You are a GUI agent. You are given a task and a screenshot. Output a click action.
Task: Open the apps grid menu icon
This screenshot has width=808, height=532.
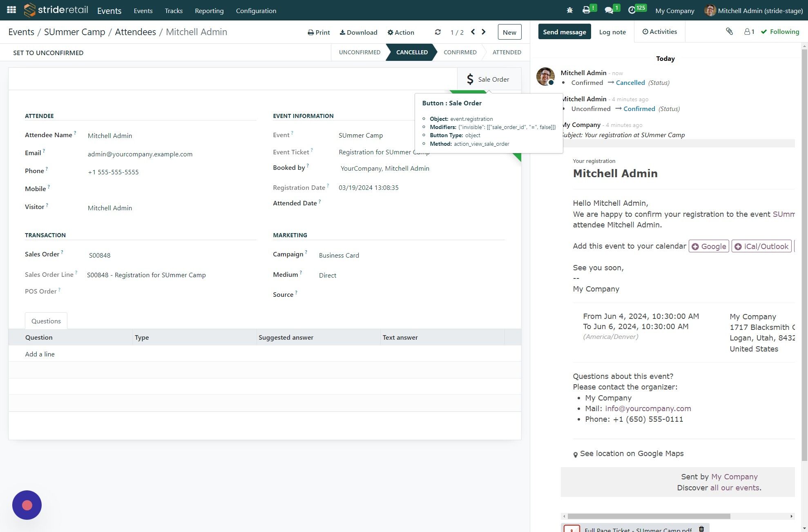click(x=11, y=10)
